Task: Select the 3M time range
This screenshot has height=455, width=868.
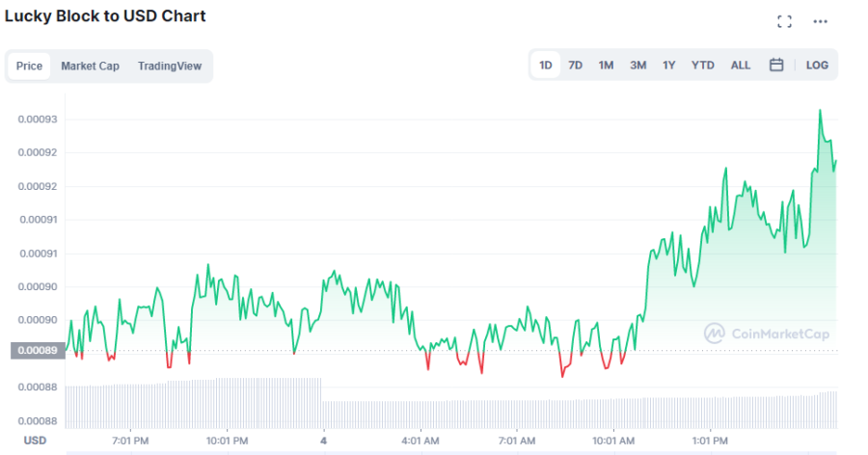Action: (x=637, y=66)
